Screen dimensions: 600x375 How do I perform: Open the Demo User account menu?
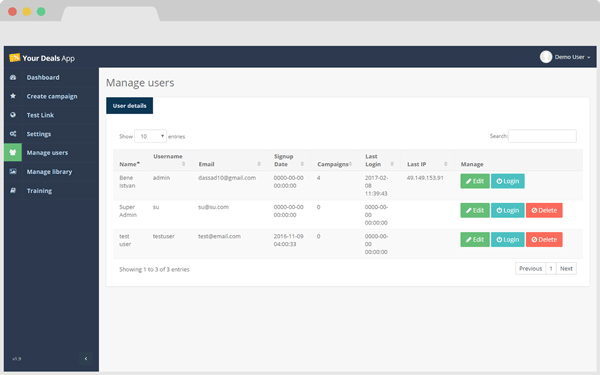[565, 57]
